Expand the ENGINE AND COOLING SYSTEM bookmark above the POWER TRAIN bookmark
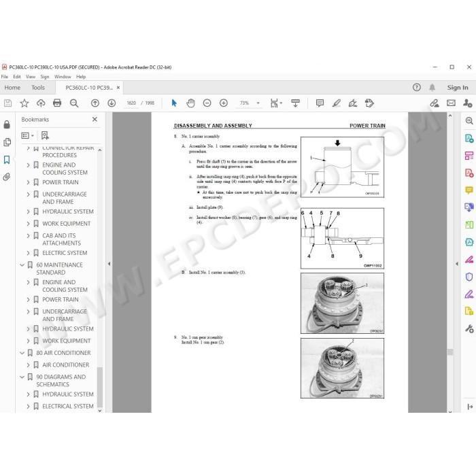Screen dimensions: 476x476 coord(29,165)
